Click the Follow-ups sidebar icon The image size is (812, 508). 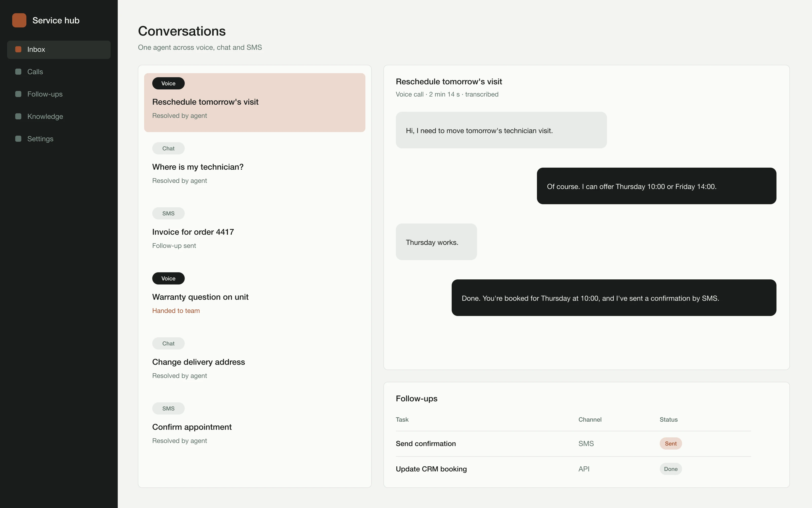coord(19,94)
